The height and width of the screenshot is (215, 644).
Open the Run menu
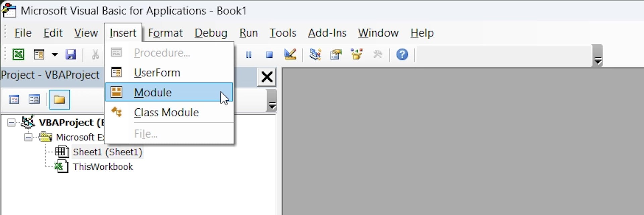click(249, 33)
